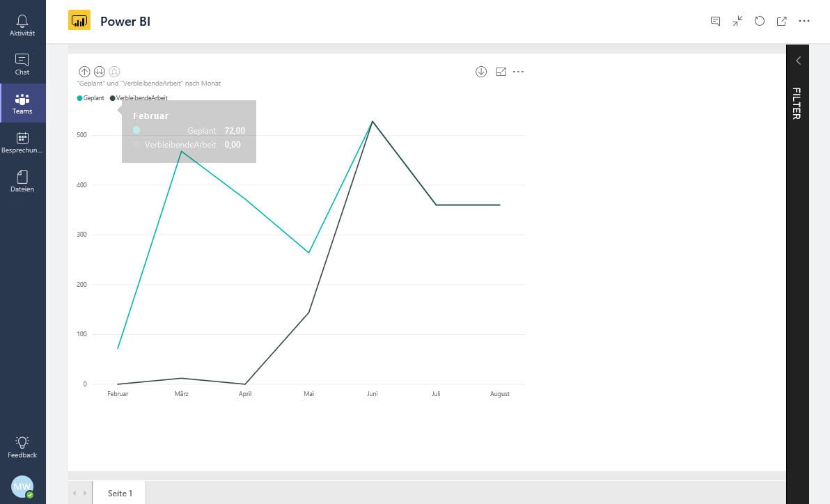Reload the Power BI tab
This screenshot has width=830, height=504.
click(x=760, y=21)
